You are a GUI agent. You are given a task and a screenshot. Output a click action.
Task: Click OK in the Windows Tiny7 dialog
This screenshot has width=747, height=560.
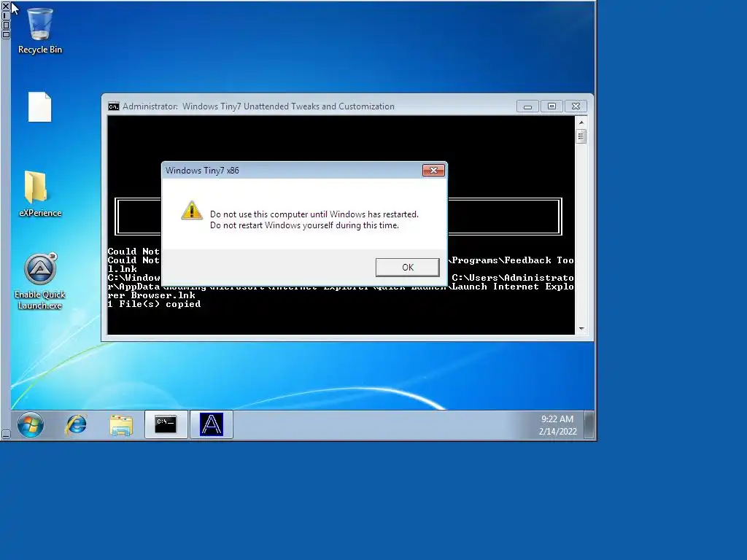pos(407,267)
